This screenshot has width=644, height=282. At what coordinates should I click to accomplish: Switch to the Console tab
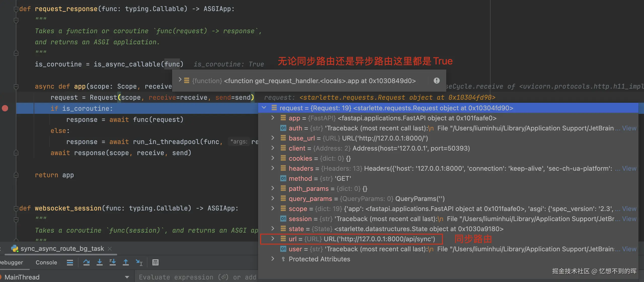[x=46, y=262]
